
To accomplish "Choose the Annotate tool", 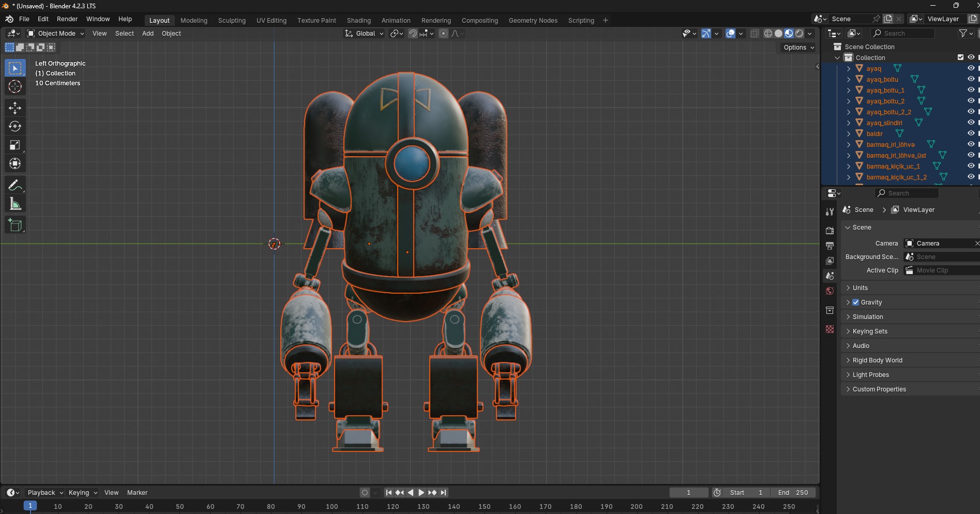I will point(15,185).
